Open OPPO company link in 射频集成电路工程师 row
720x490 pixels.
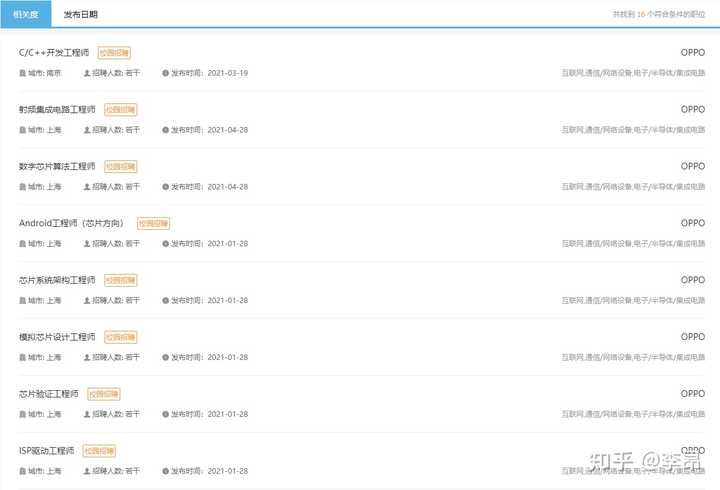(x=693, y=110)
